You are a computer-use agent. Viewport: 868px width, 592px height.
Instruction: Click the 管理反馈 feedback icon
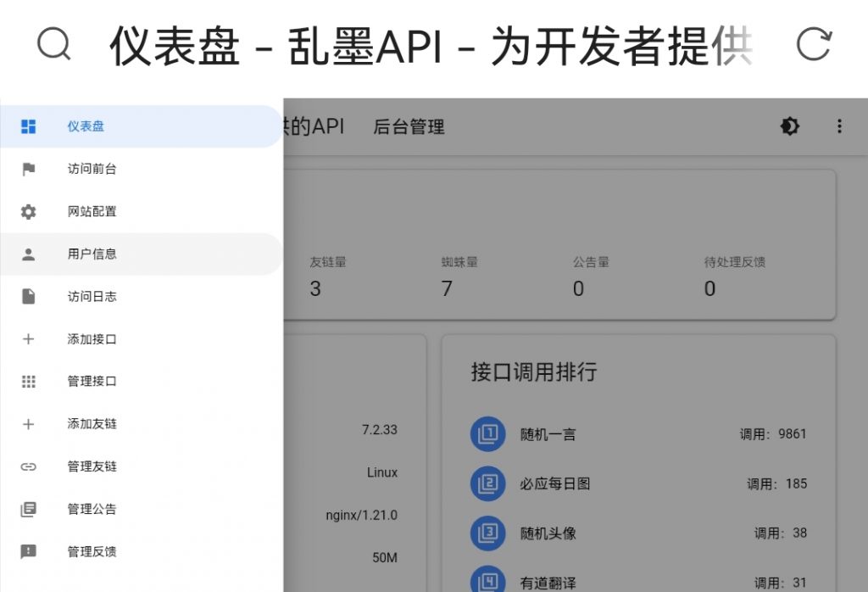28,551
